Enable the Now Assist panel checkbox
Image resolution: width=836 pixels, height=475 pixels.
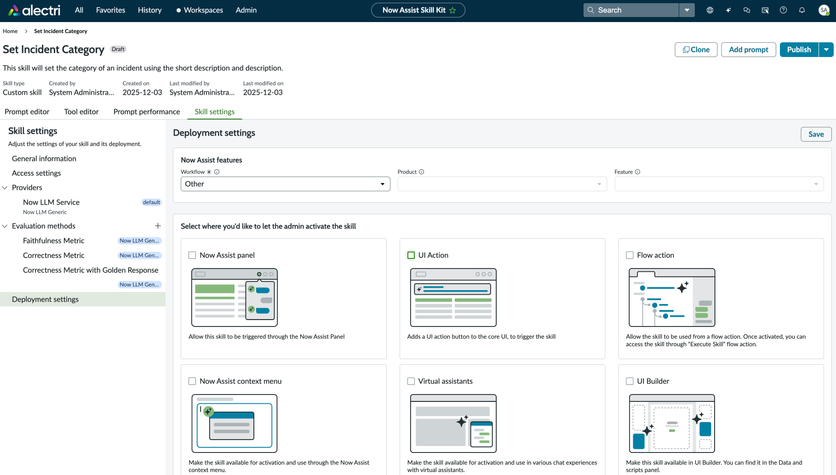point(193,255)
